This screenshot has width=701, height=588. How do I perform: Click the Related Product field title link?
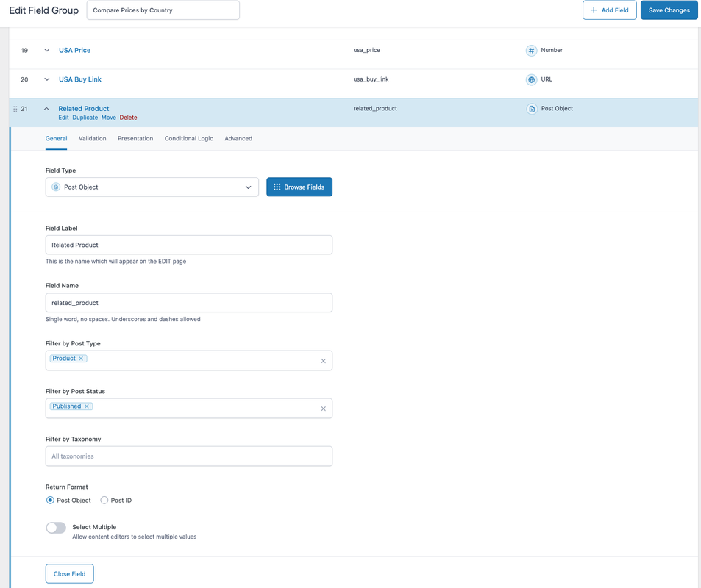click(84, 109)
